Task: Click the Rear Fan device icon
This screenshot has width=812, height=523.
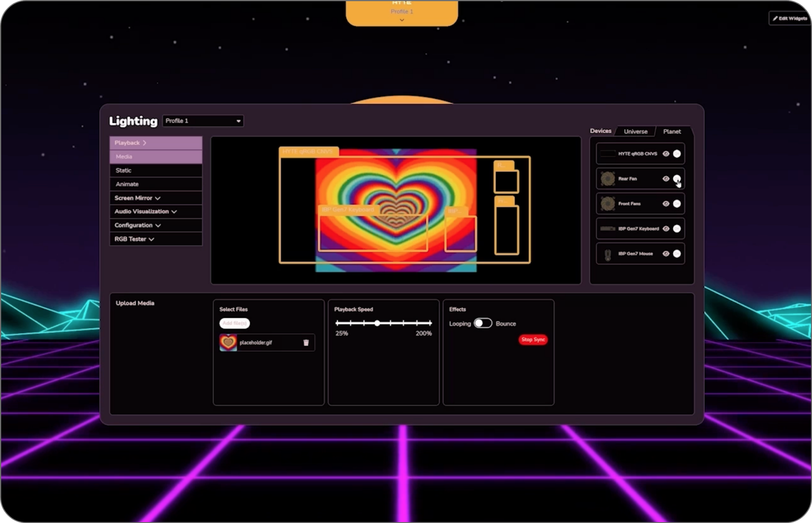Action: pyautogui.click(x=608, y=179)
